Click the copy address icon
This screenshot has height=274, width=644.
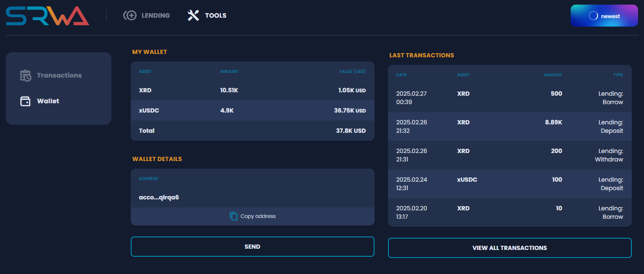234,216
